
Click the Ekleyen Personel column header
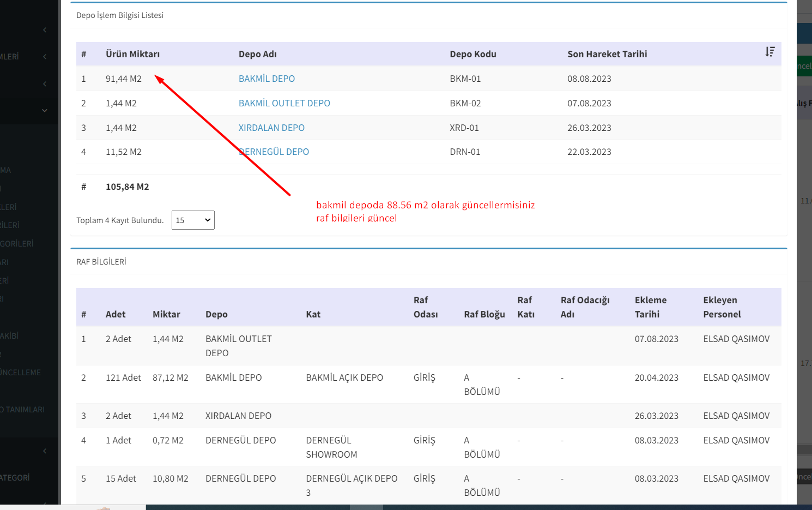pyautogui.click(x=722, y=307)
